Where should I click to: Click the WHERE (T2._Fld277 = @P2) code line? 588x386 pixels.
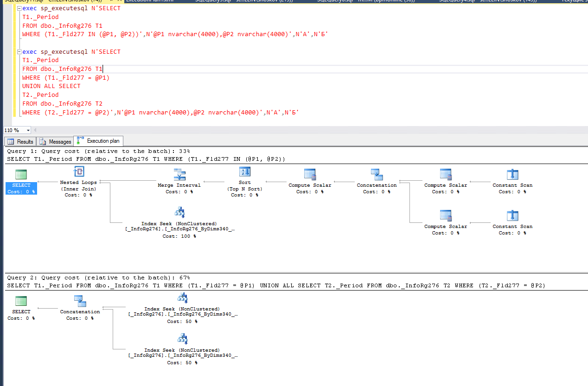[x=160, y=112]
